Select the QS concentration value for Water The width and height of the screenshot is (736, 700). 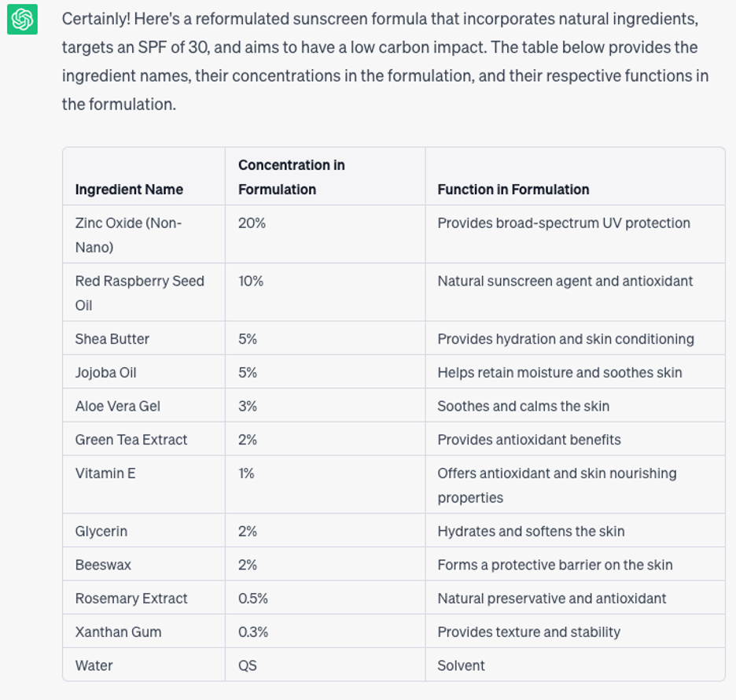pos(248,665)
